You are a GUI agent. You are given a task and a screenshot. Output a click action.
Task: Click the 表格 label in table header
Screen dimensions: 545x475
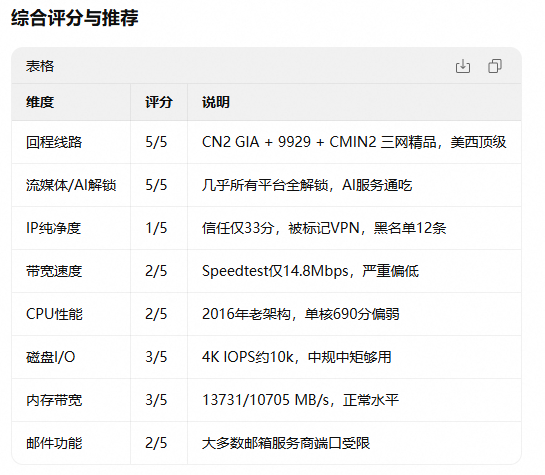point(40,66)
